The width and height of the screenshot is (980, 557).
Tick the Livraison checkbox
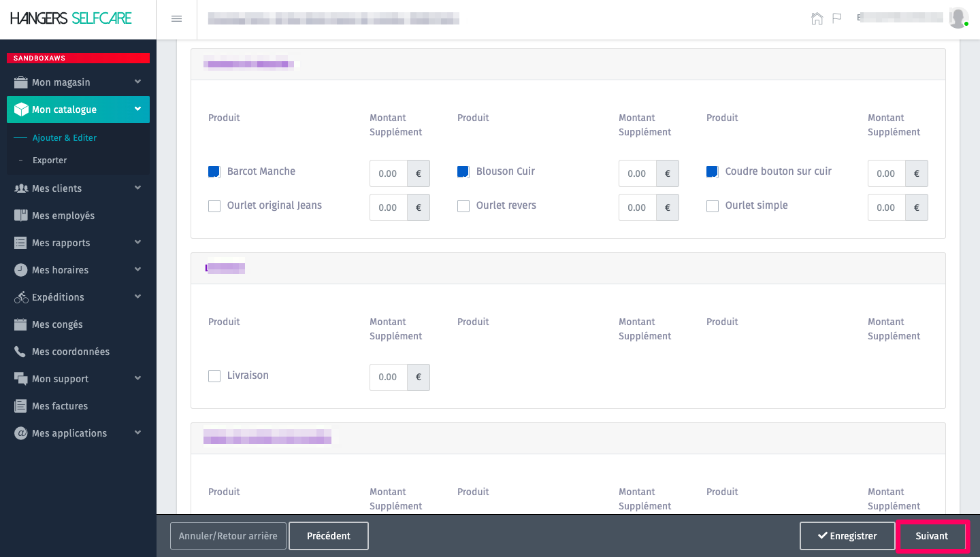[x=214, y=376]
